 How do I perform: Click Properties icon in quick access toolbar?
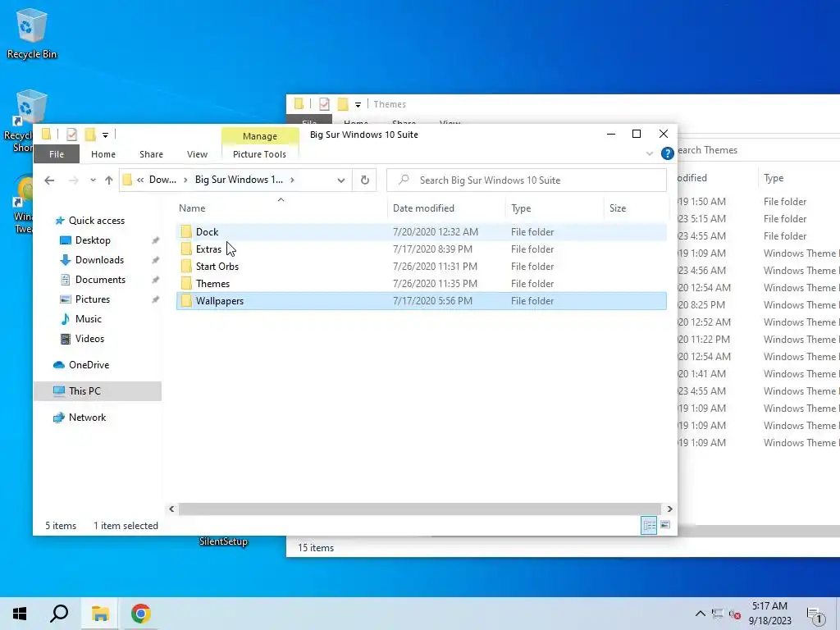pyautogui.click(x=72, y=134)
